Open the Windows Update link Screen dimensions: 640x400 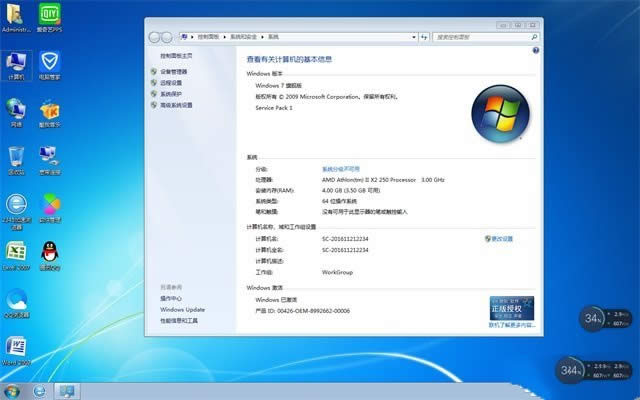[182, 309]
